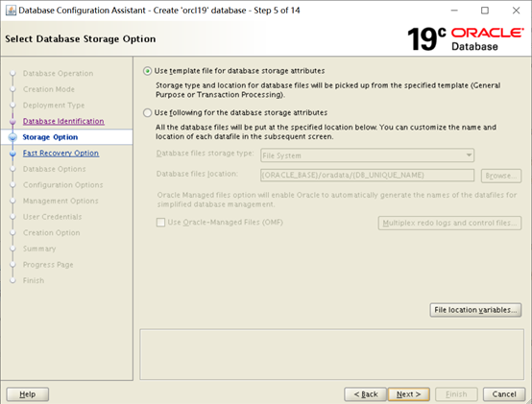532x404 pixels.
Task: Click the Deployment Type step label
Action: [x=54, y=106]
